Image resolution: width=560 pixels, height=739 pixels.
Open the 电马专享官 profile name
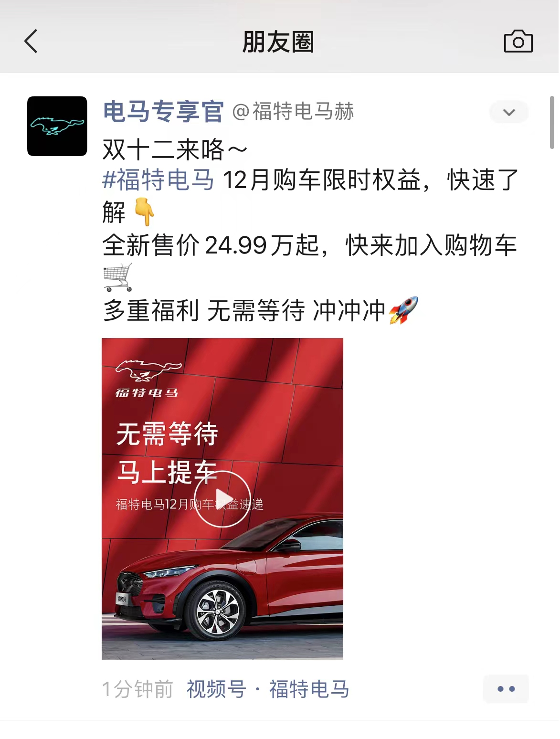coord(163,112)
